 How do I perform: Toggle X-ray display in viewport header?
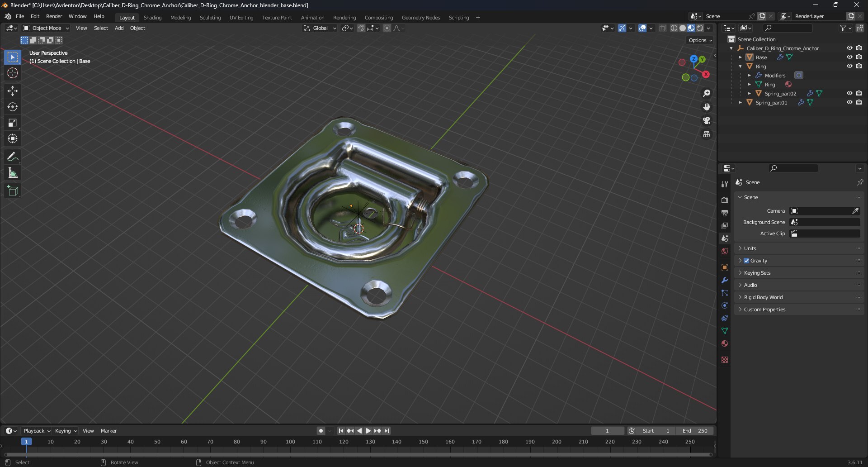[x=662, y=28]
